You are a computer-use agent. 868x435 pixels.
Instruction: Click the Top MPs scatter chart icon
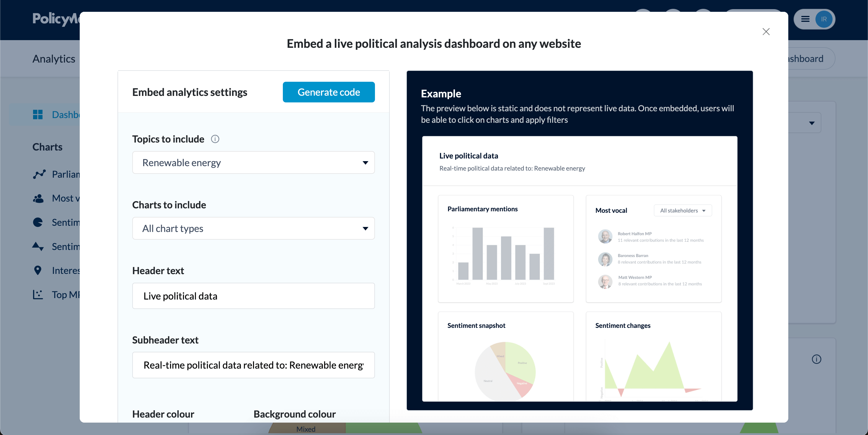click(x=38, y=295)
